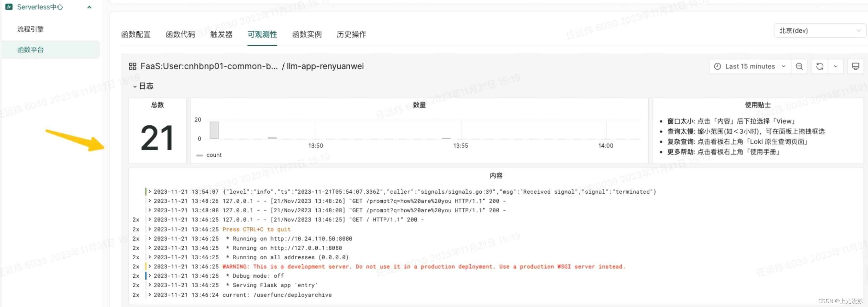Switch to the 函数配置 tab
The image size is (868, 307).
pyautogui.click(x=136, y=34)
